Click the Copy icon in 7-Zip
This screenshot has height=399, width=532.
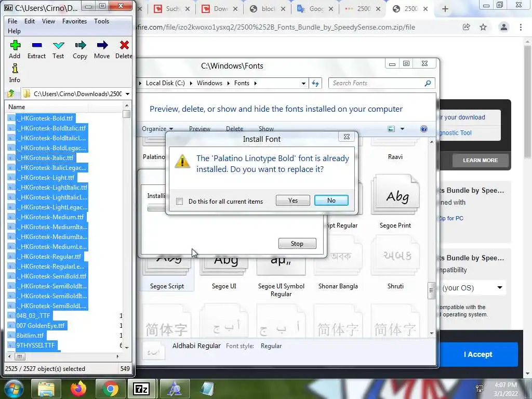tap(80, 45)
